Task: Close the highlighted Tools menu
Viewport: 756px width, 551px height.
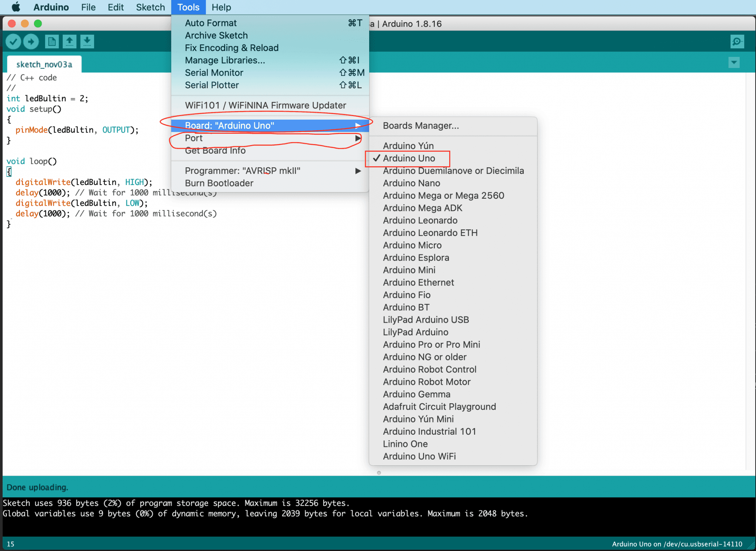Action: tap(188, 7)
